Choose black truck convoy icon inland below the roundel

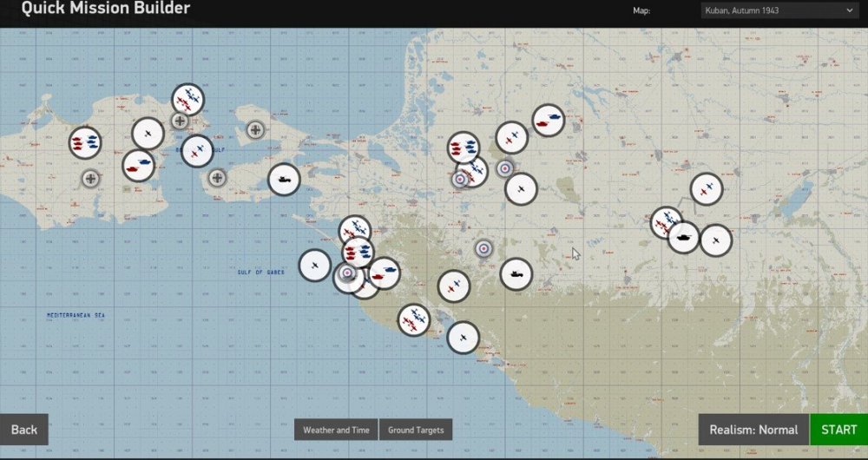point(516,274)
